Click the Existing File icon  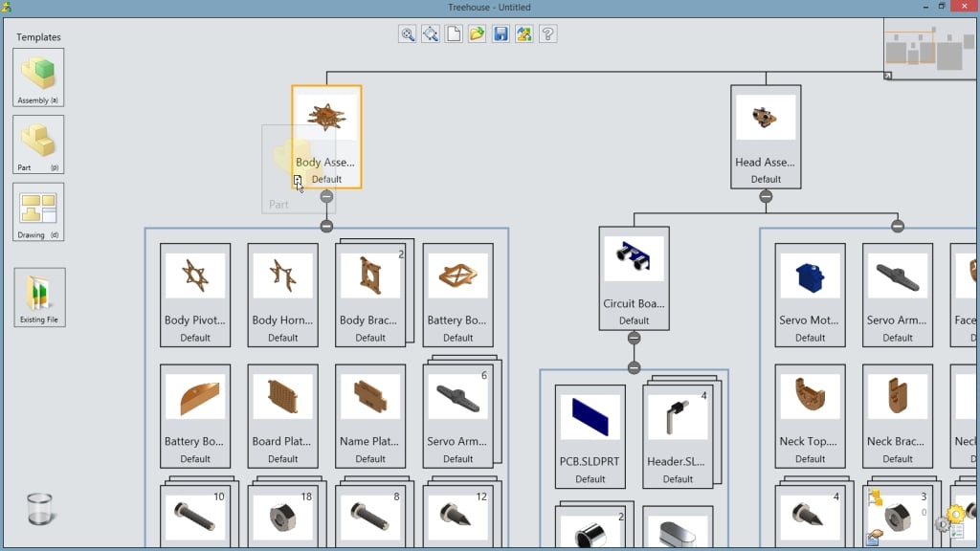click(39, 298)
